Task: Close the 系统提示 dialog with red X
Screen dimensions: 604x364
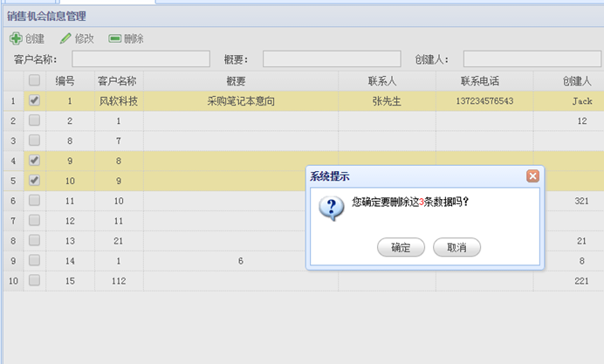Action: click(x=532, y=176)
